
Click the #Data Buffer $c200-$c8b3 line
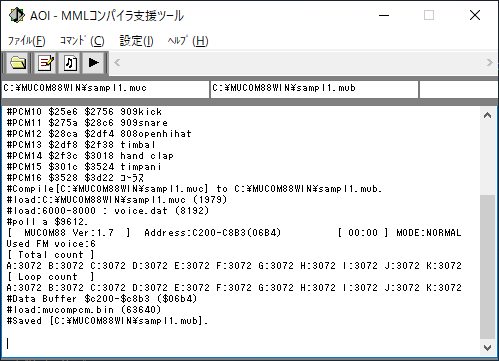pyautogui.click(x=102, y=299)
